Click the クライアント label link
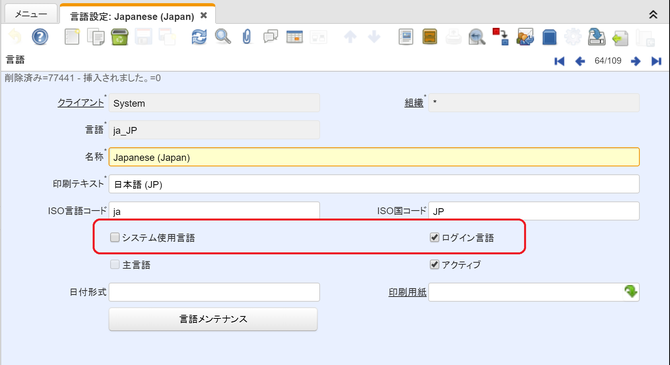Screen dimensions: 670x365 tap(80, 103)
